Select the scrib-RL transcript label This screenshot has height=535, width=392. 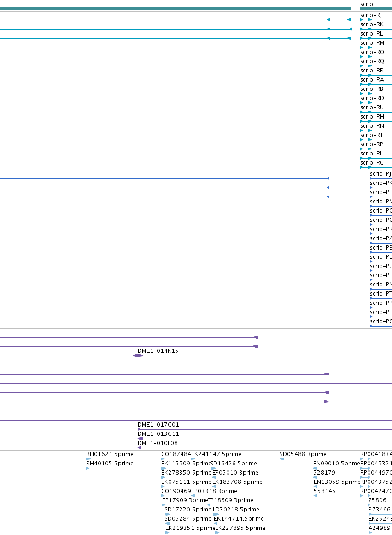[x=372, y=33]
